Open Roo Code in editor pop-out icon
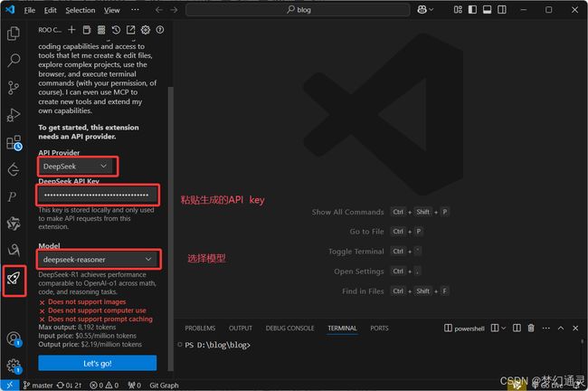Image resolution: width=588 pixels, height=391 pixels. point(130,30)
